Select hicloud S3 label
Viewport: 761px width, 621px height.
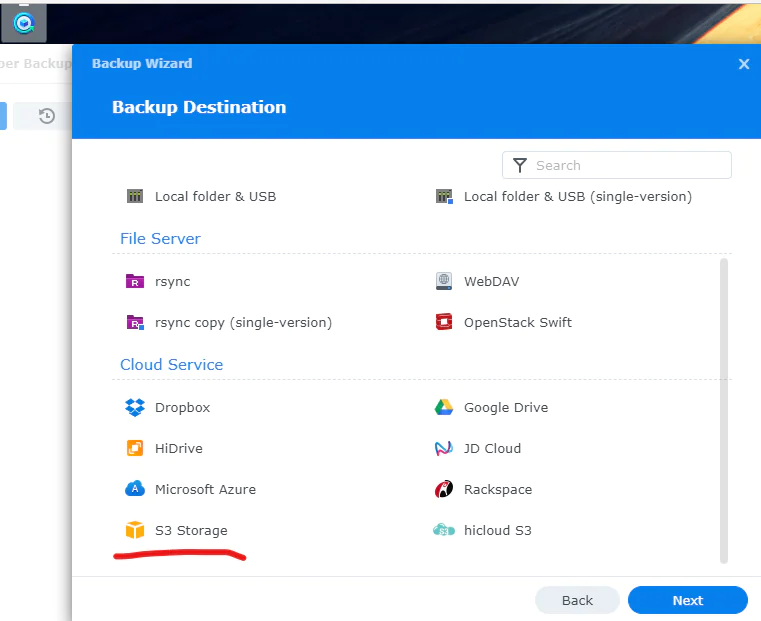[x=497, y=530]
